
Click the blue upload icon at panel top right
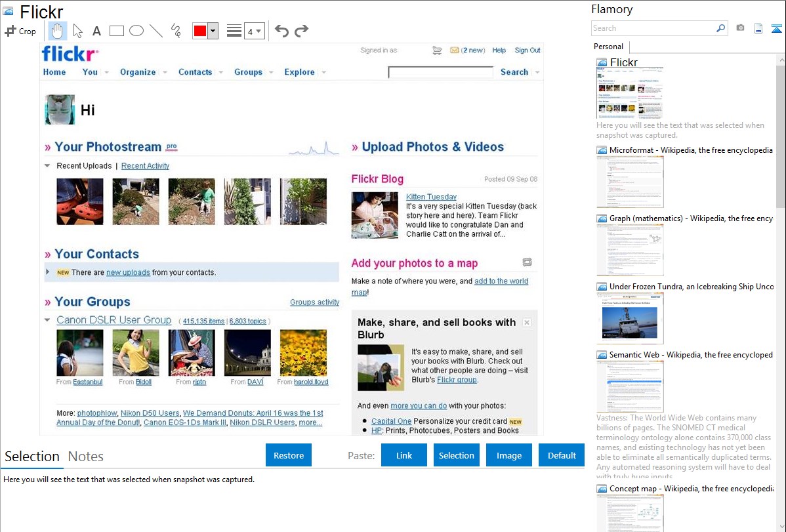point(776,28)
